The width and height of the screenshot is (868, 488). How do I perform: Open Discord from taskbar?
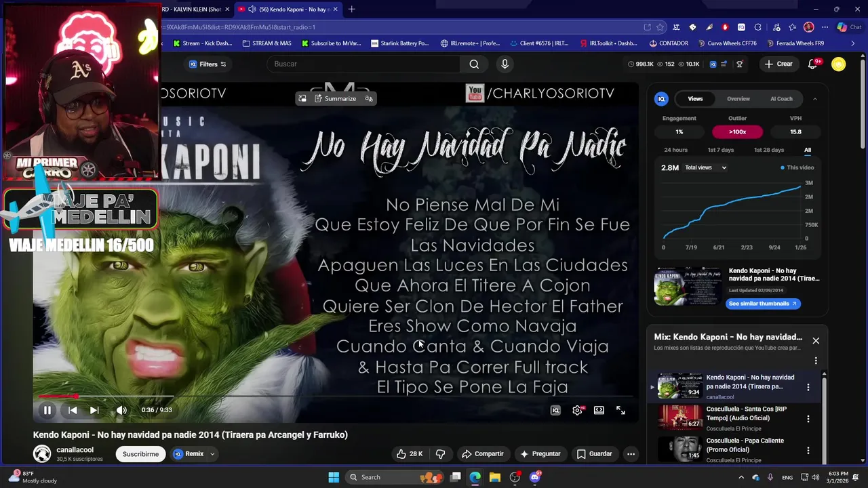(x=535, y=477)
